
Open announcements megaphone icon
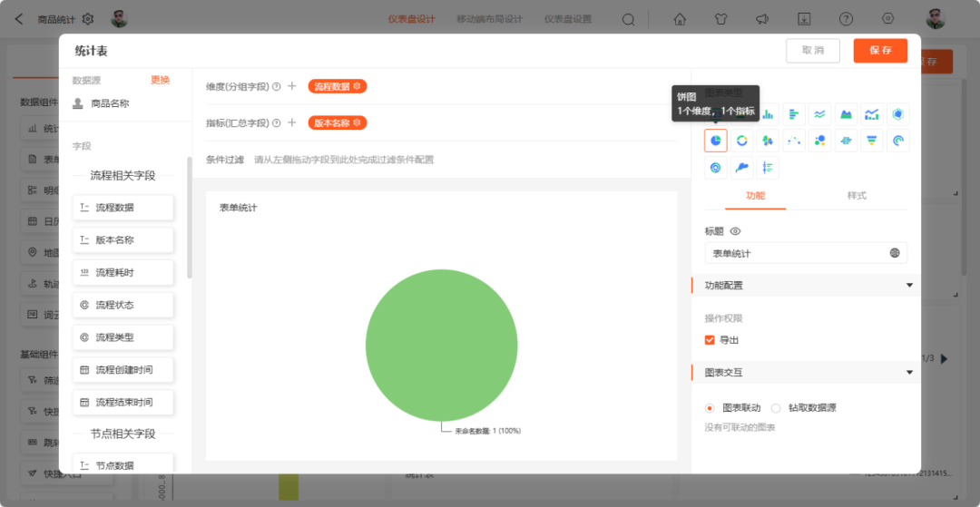point(762,19)
